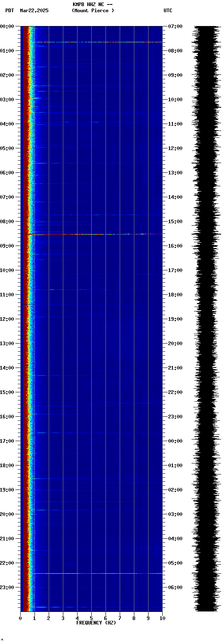The image size is (224, 644).
Task: Click the 7 Hz tick label
Action: coord(120,618)
